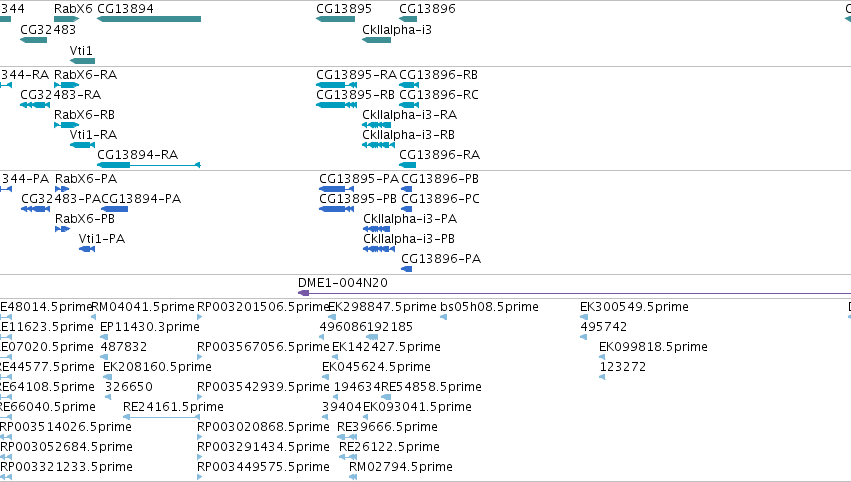Screen dimensions: 851x482
Task: Select the RP003542939.5prime EST
Action: [x=199, y=397]
